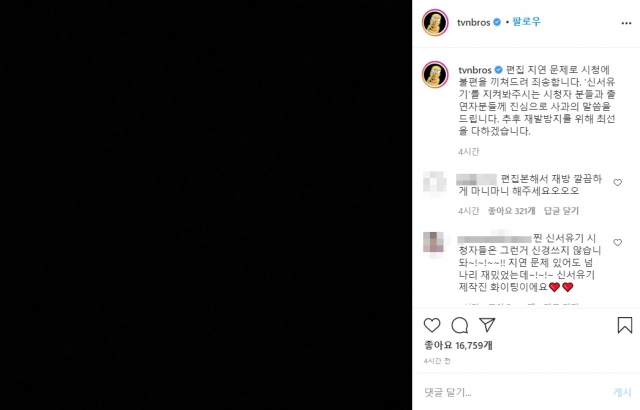Click the 팔로우 follow link
Screen dimensions: 640x410
point(527,22)
